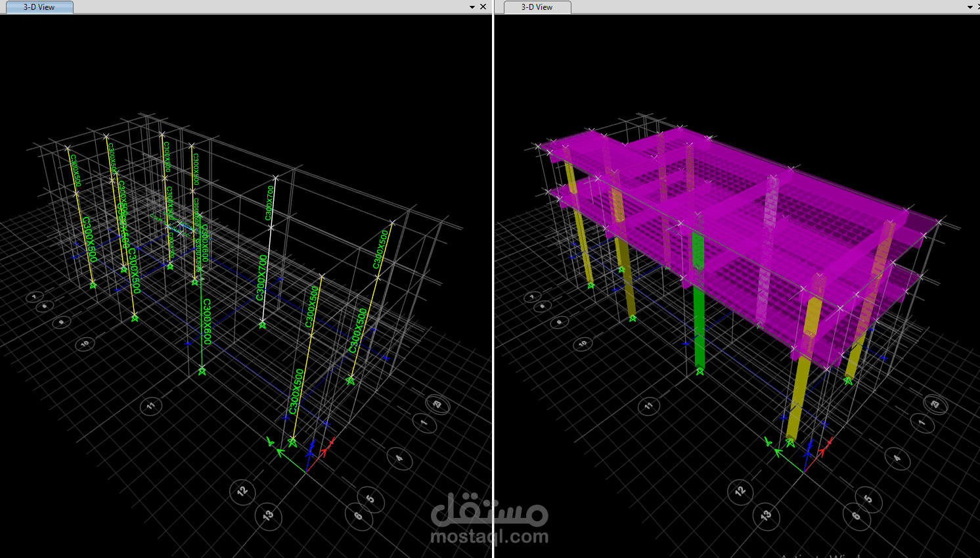This screenshot has height=558, width=980.
Task: Select the support under the C300X600 column
Action: [x=202, y=371]
